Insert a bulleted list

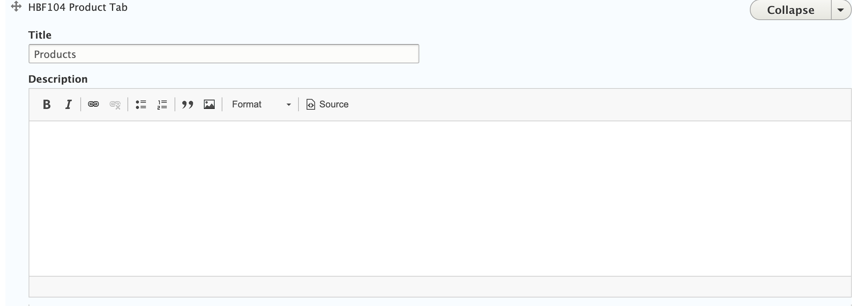pos(141,104)
